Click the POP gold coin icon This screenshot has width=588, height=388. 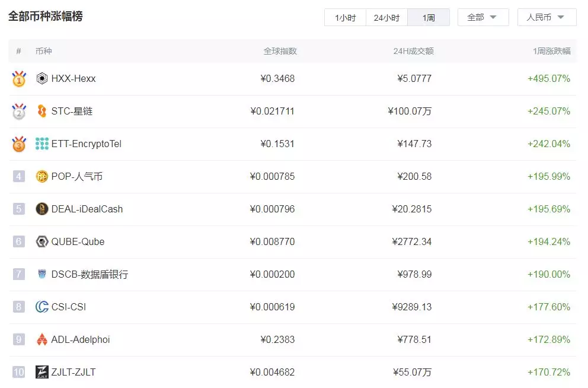point(41,176)
